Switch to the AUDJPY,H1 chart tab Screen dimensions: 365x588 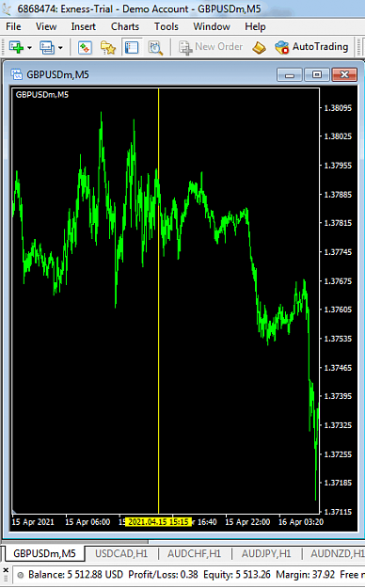coord(266,553)
